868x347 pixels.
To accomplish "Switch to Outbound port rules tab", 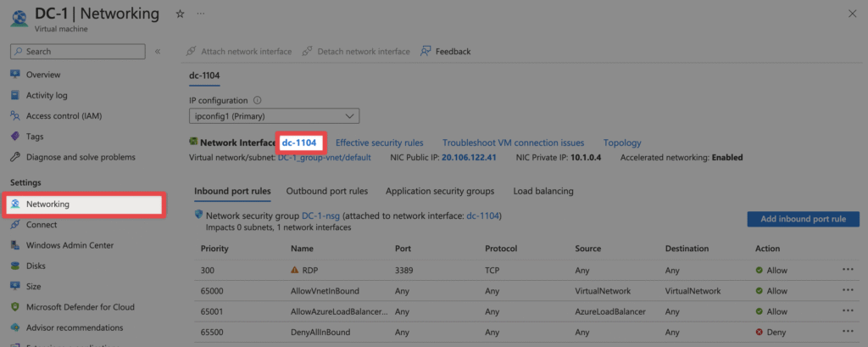I will (326, 191).
